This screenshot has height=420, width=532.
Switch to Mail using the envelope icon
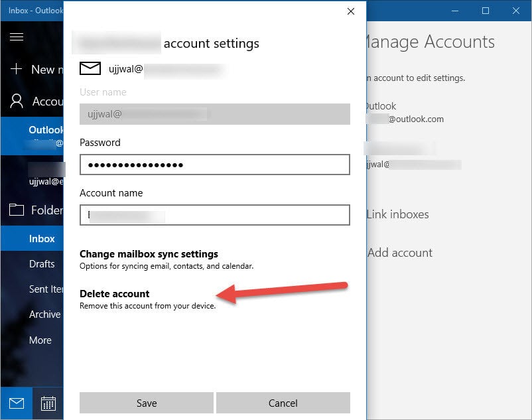17,403
